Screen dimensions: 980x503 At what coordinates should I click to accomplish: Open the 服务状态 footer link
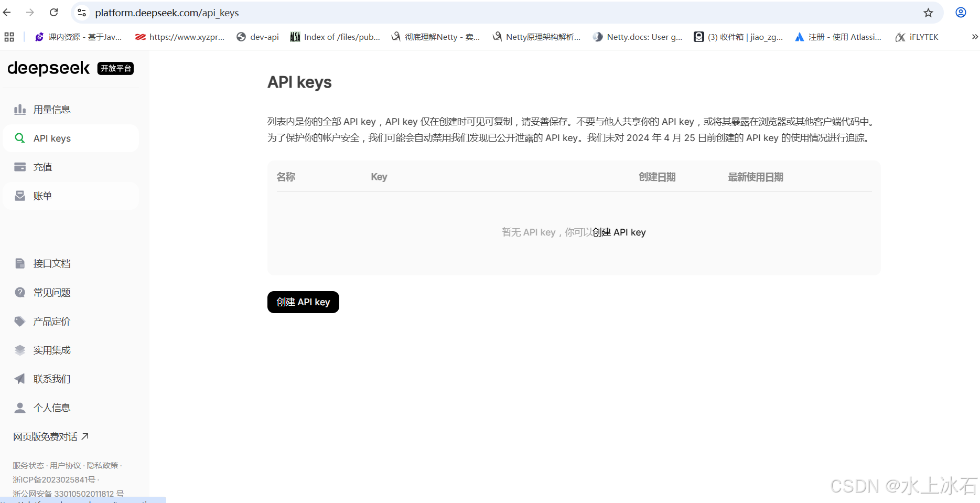click(x=28, y=465)
